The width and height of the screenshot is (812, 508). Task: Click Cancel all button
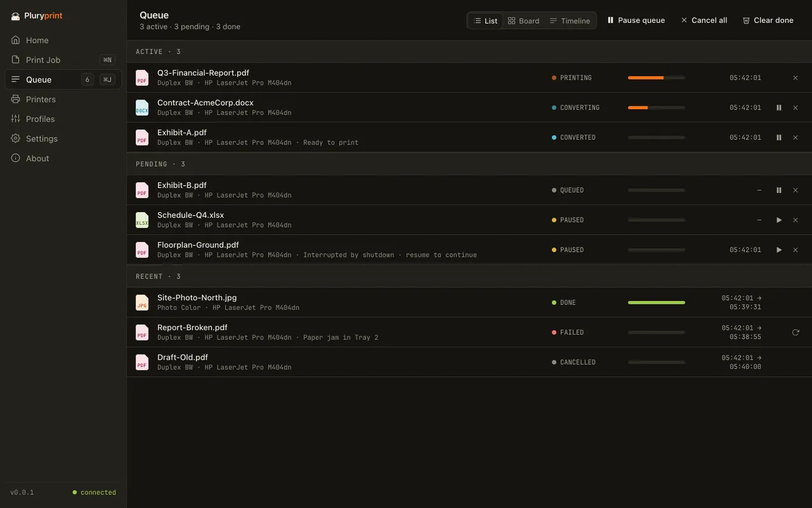(704, 20)
